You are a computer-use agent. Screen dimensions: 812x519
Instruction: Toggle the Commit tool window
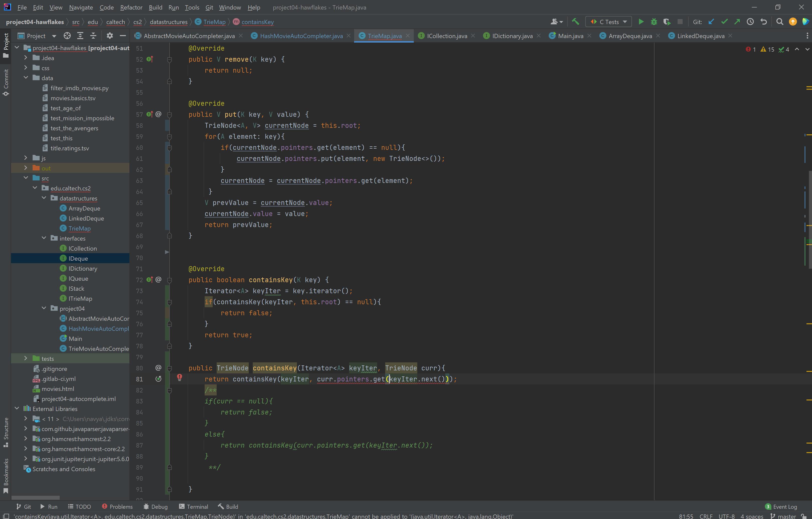(x=6, y=82)
